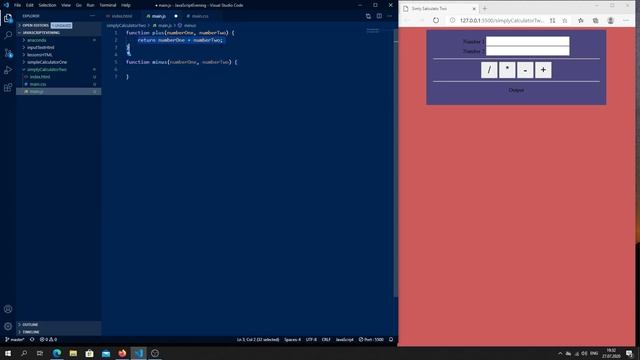The height and width of the screenshot is (360, 640).
Task: Click the JavaScript language mode in status bar
Action: pyautogui.click(x=344, y=340)
